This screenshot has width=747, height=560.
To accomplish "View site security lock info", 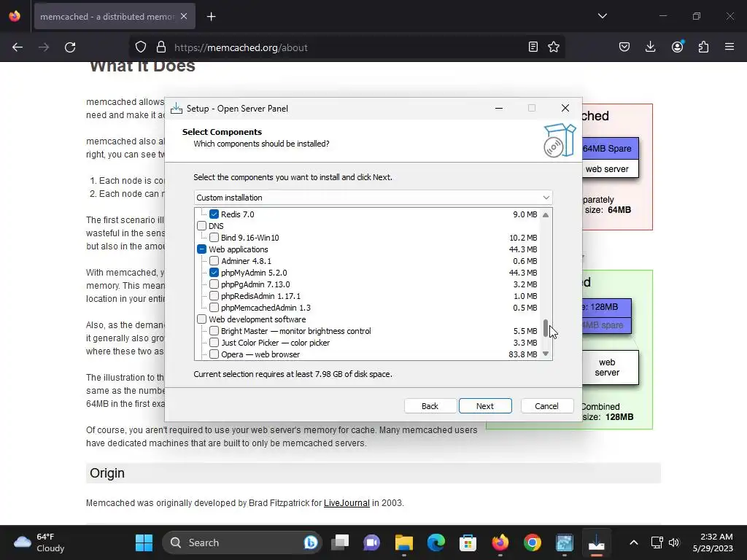I will pyautogui.click(x=161, y=47).
